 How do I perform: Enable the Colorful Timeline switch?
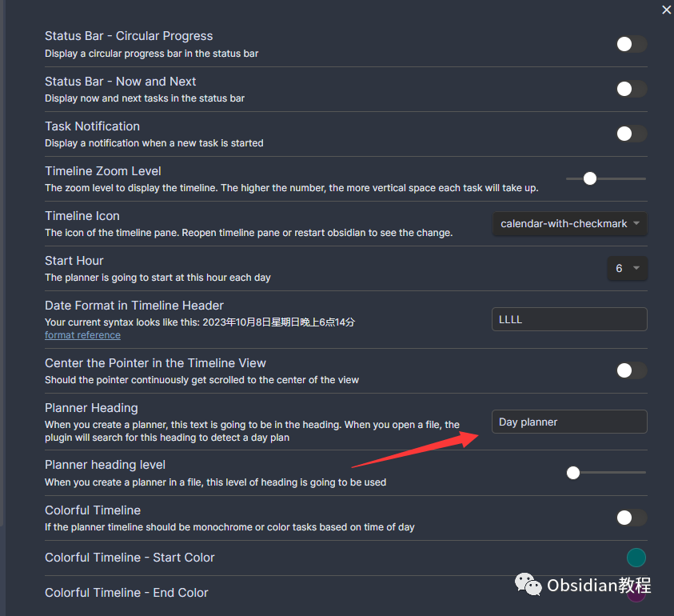(632, 518)
